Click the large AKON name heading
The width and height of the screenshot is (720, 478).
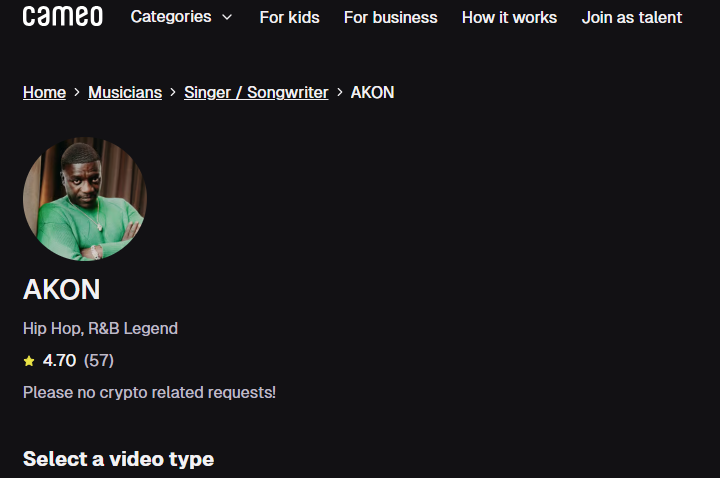[x=62, y=290]
